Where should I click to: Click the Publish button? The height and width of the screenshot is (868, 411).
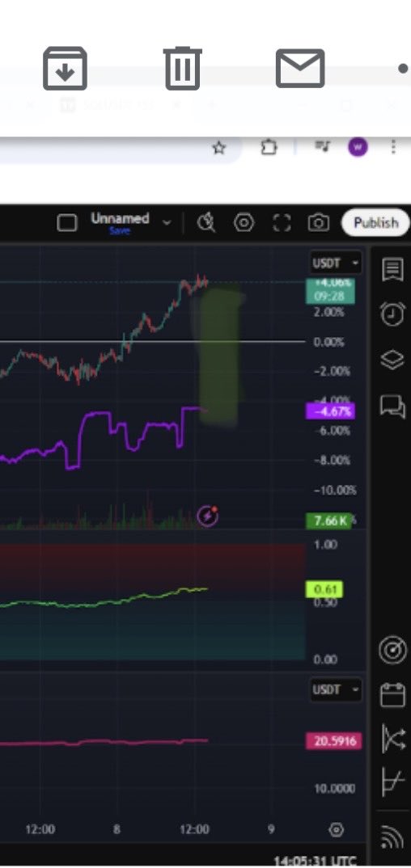[x=376, y=223]
